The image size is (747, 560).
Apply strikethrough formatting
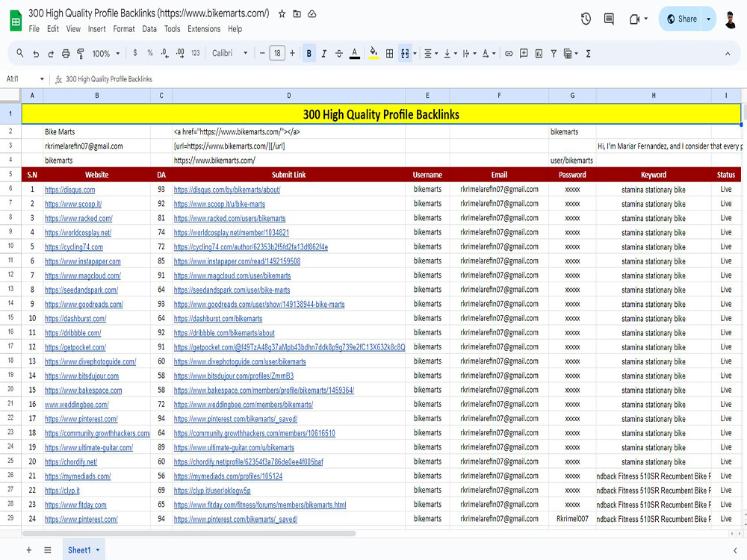coord(338,54)
